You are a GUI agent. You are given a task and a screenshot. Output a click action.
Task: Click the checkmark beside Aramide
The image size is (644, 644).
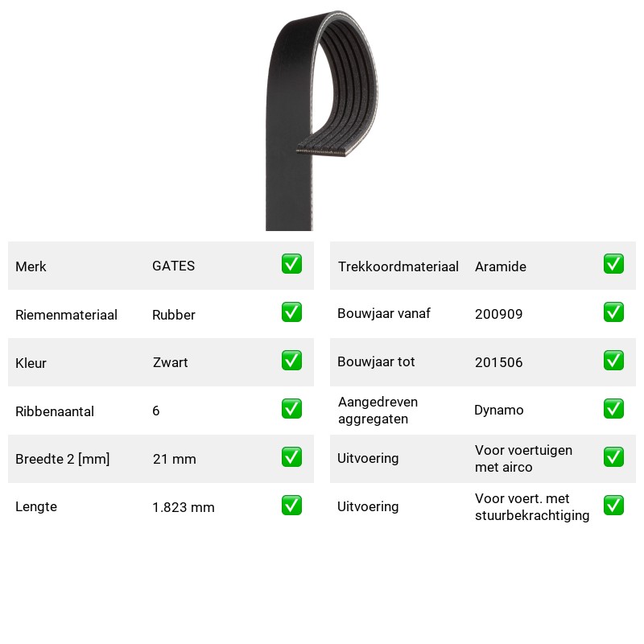pos(613,264)
